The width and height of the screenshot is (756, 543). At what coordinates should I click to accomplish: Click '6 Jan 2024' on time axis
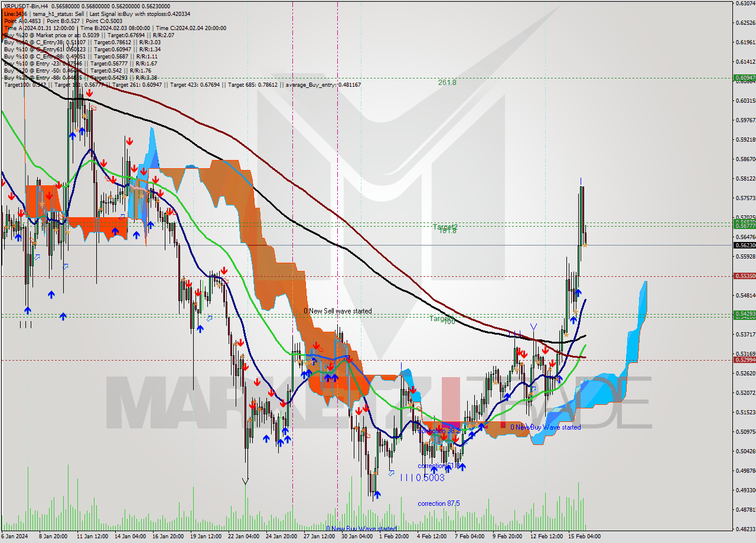[x=14, y=537]
